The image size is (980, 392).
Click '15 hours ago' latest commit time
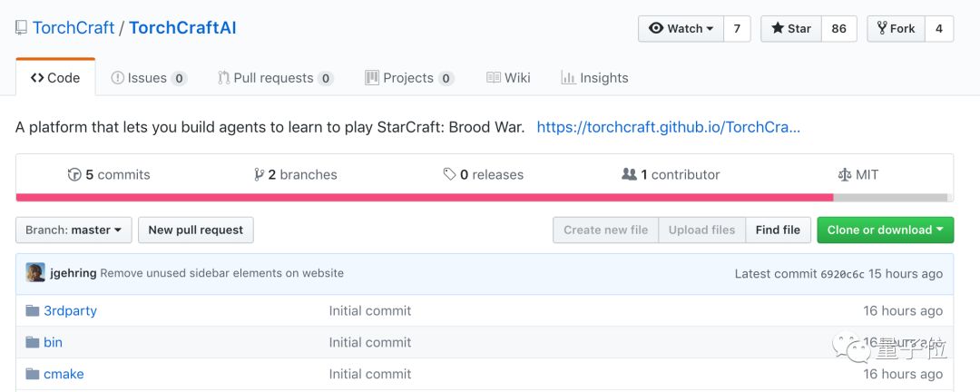[906, 273]
